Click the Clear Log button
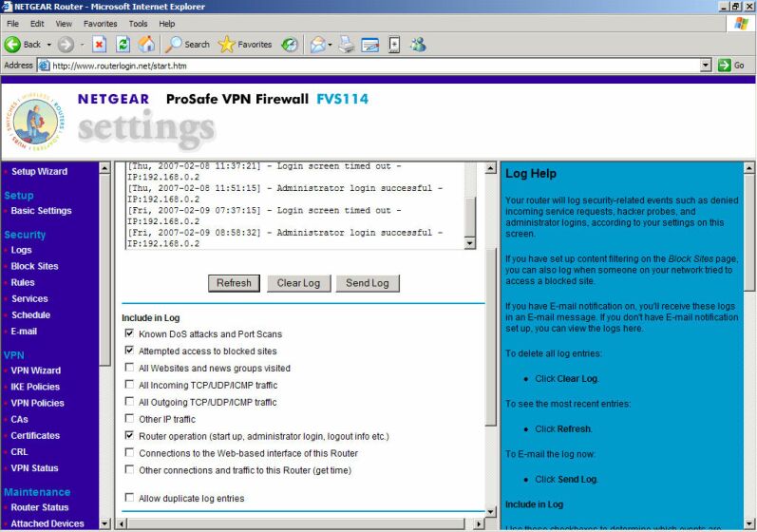The image size is (757, 532). pos(298,283)
